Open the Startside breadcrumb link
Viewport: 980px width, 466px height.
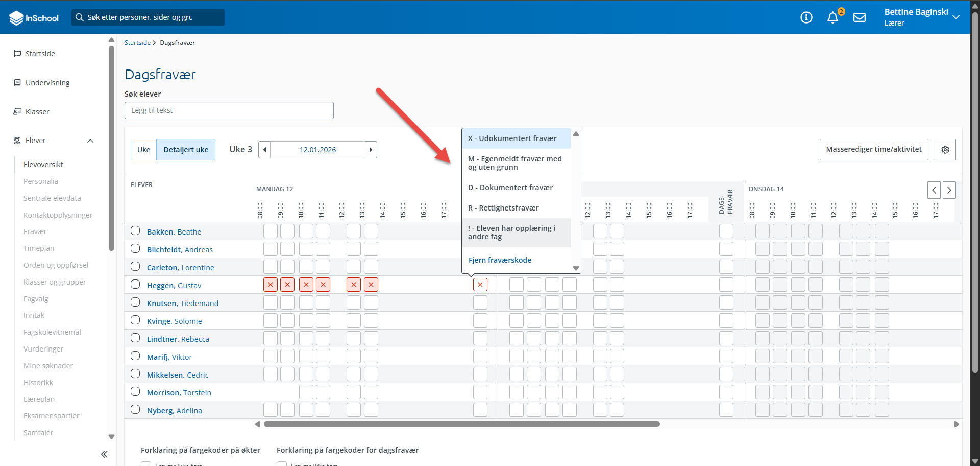(x=137, y=43)
